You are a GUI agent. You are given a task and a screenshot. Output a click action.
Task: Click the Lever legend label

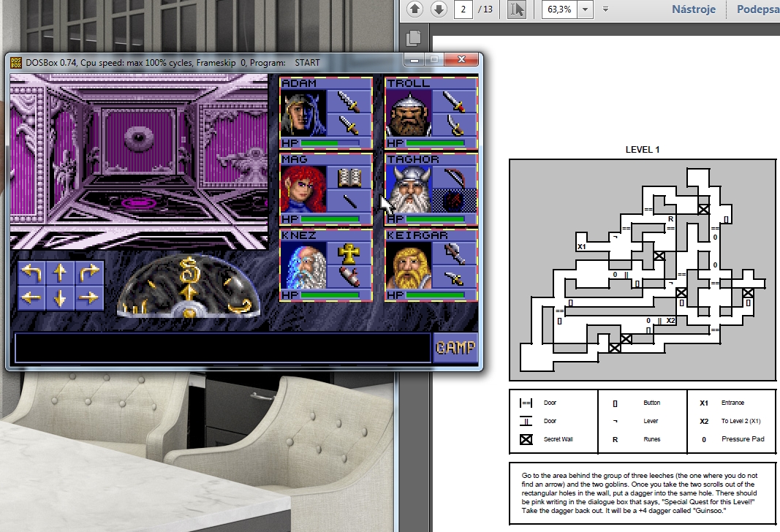(651, 421)
